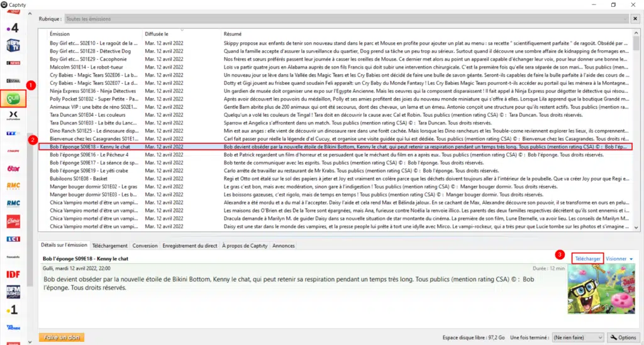Screen dimensions: 644x345
Task: Open the Téléchargement tab
Action: [x=109, y=246]
